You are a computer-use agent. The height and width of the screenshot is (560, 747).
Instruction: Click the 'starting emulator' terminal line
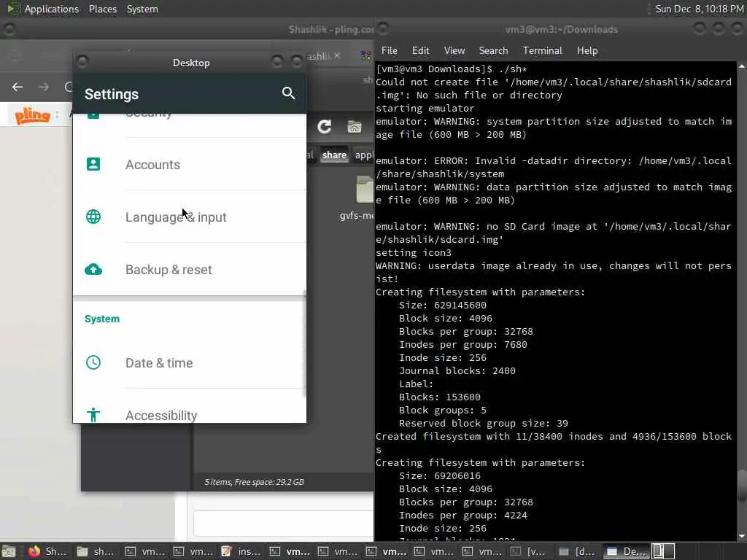(425, 108)
